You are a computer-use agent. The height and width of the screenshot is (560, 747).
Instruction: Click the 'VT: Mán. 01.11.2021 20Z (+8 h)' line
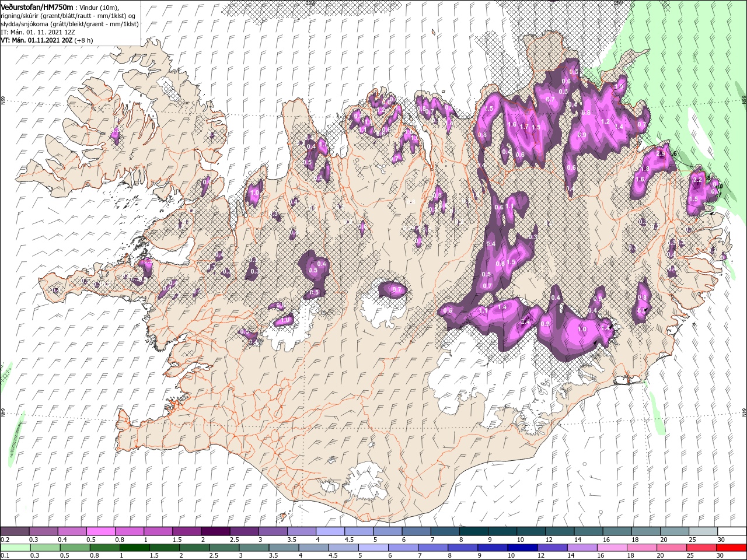46,40
